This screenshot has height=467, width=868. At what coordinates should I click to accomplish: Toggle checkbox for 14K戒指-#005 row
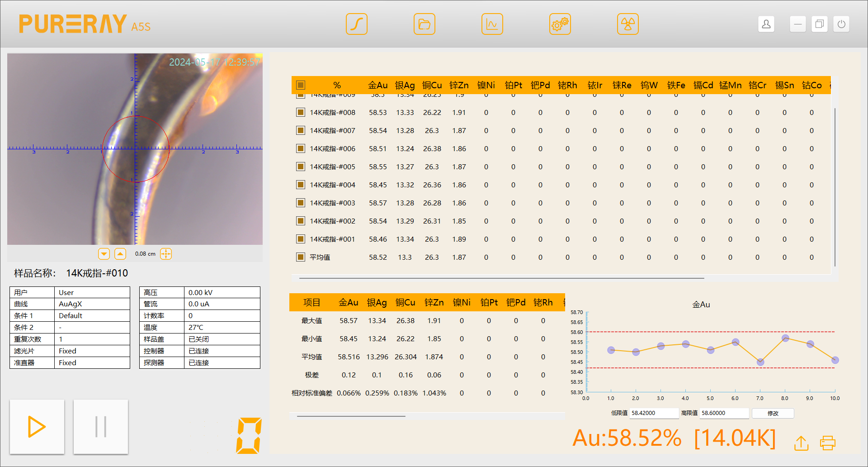click(301, 167)
